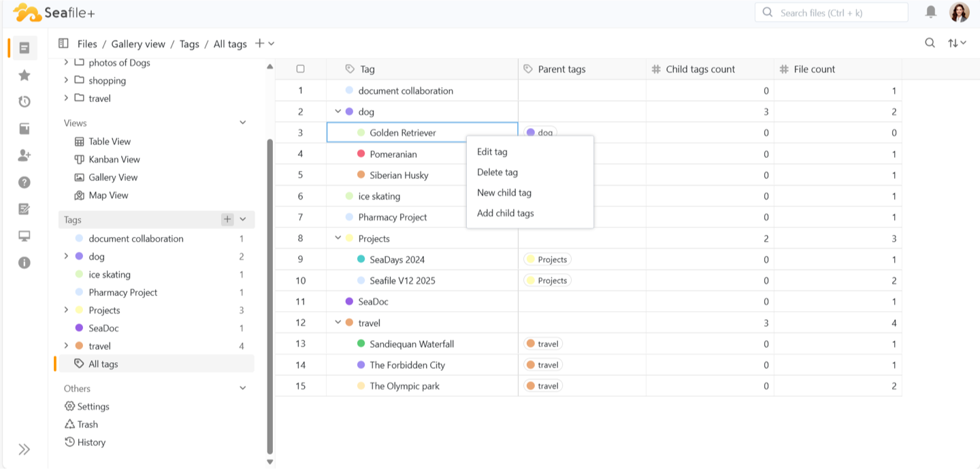Viewport: 980px width, 469px height.
Task: Open the notes edit icon in left rail
Action: click(24, 209)
